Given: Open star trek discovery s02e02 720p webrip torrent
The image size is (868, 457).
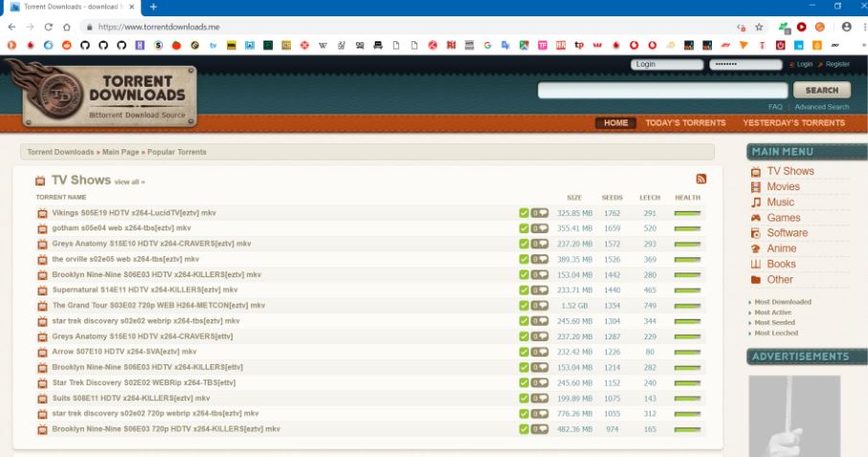Looking at the screenshot, I should coord(155,414).
